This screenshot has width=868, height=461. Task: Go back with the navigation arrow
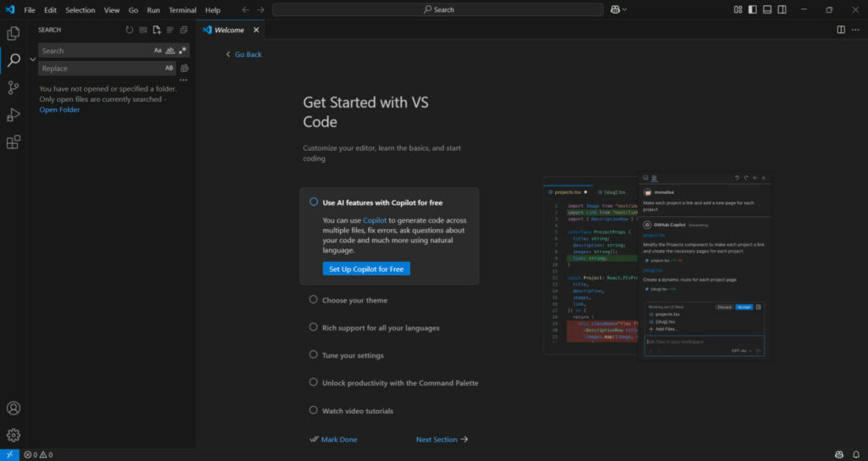click(246, 10)
